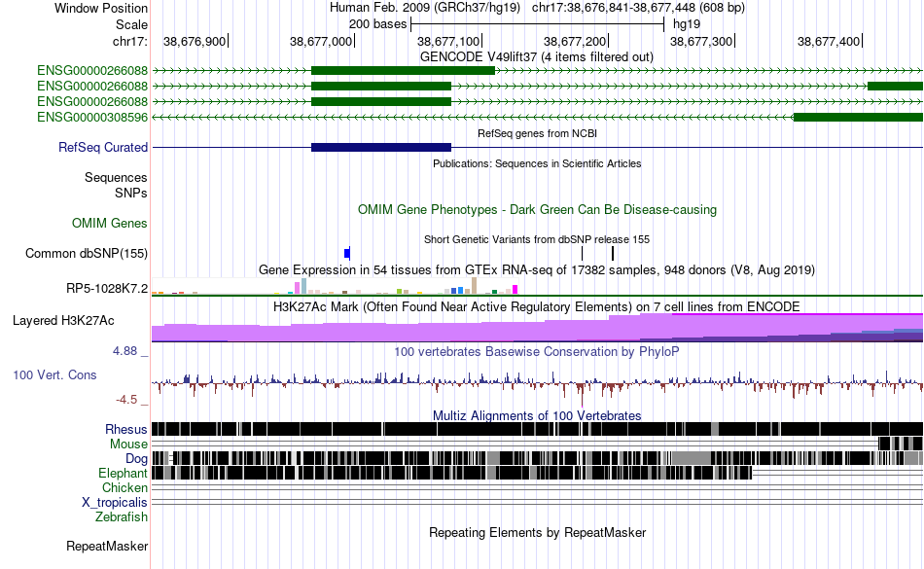Click the Scale label

point(131,24)
